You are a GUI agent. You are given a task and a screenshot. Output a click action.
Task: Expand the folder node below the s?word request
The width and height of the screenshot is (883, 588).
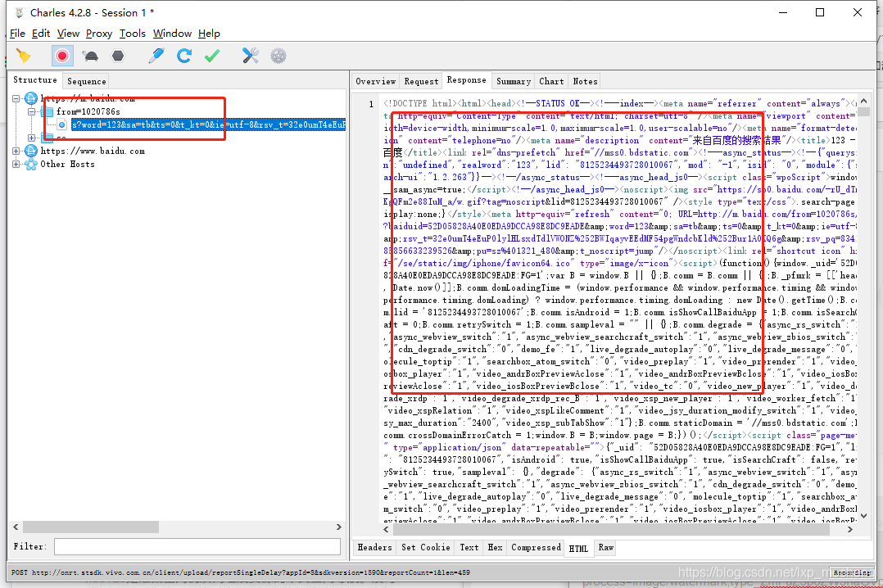click(x=32, y=138)
